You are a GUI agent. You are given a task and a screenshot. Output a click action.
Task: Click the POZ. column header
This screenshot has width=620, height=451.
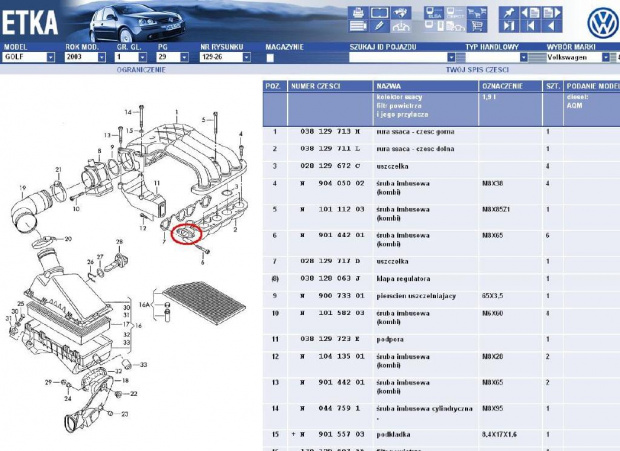pos(274,86)
